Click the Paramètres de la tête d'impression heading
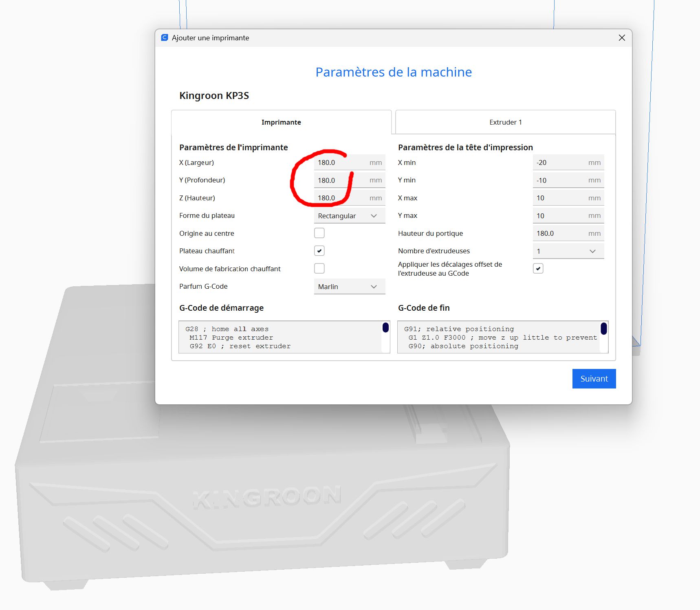The height and width of the screenshot is (610, 700). coord(465,147)
